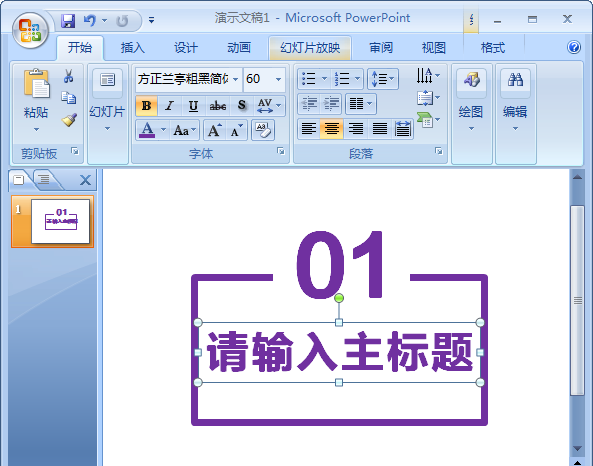Clear all formatting eraser icon
Screen dimensions: 593x466
point(263,130)
